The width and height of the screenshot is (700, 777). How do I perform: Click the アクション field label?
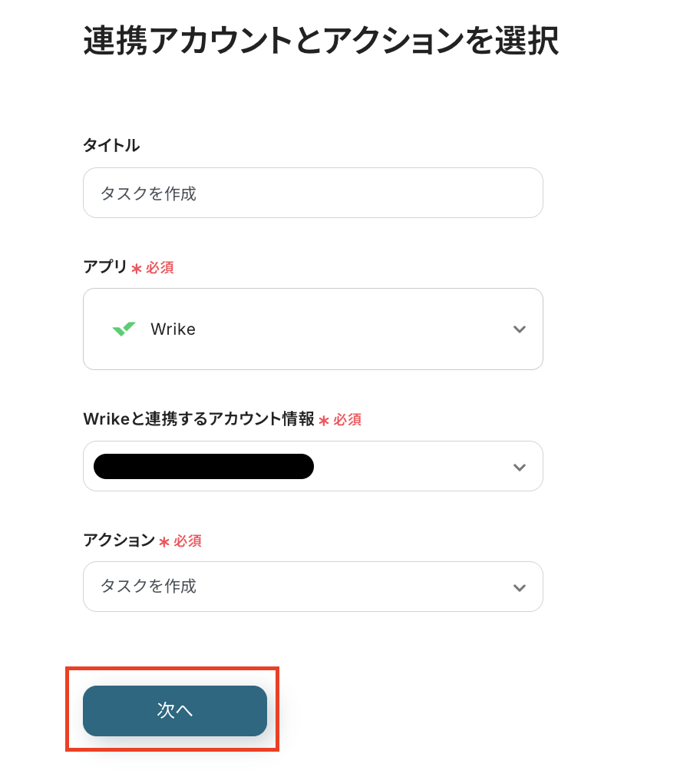[x=119, y=541]
